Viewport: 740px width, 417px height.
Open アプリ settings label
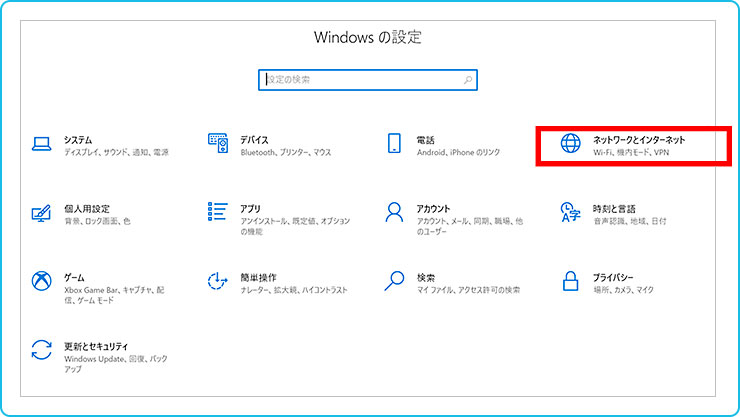(x=250, y=208)
